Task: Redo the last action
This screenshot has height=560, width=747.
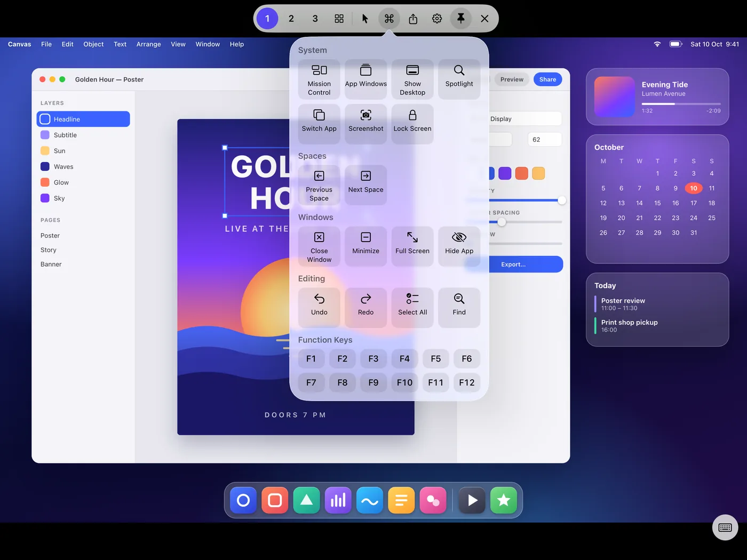Action: 366,308
